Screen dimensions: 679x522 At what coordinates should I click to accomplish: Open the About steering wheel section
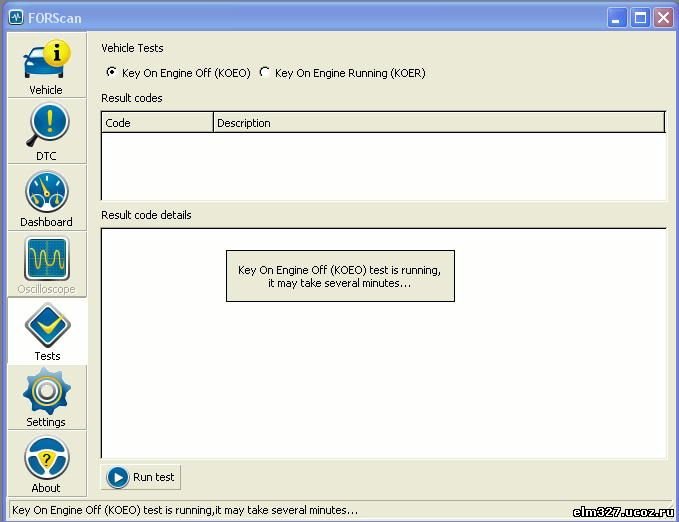coord(47,464)
